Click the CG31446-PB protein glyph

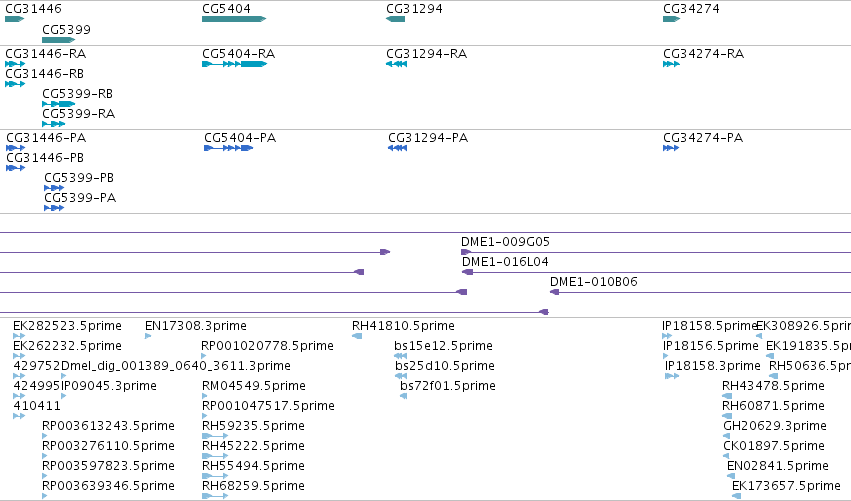coord(16,168)
